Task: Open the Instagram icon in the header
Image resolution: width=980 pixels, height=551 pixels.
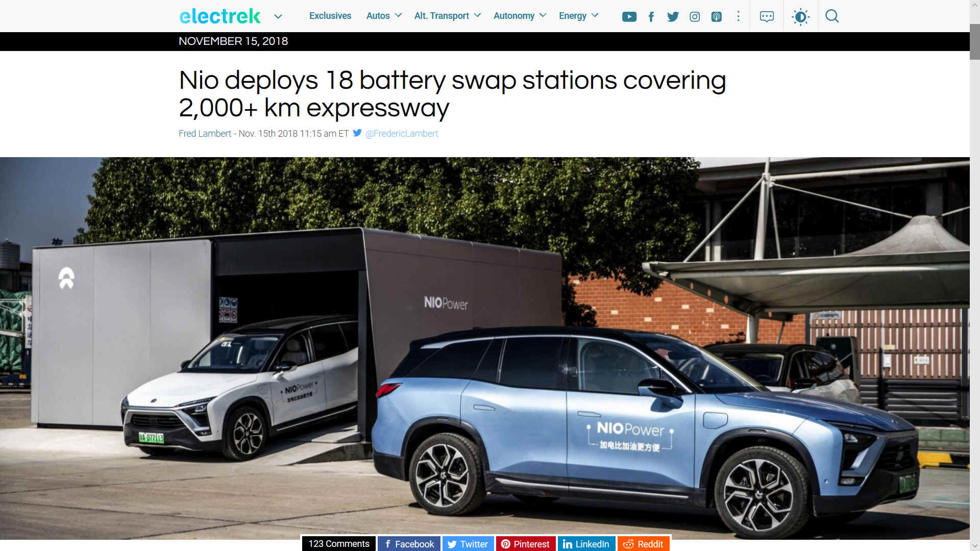Action: point(695,17)
